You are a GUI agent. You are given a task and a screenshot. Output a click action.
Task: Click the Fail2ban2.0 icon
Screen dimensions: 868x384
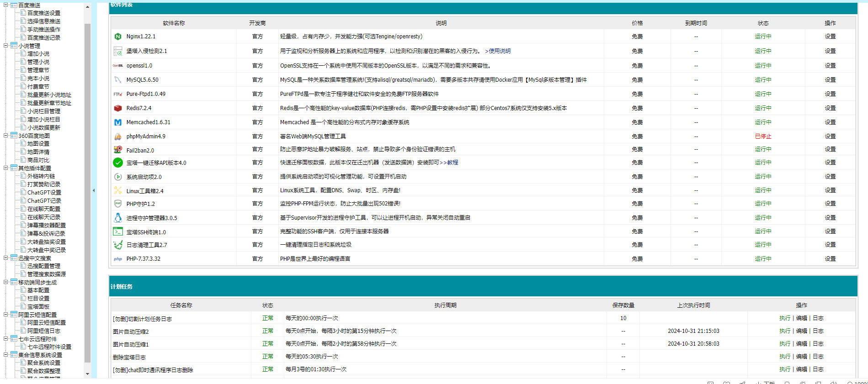click(118, 149)
